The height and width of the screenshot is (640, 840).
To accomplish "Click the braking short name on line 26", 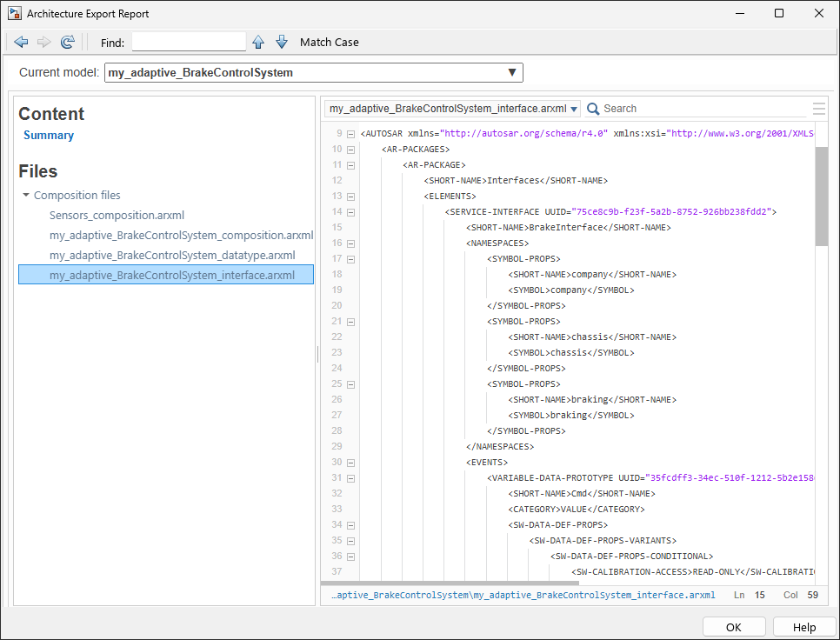I will pyautogui.click(x=590, y=399).
